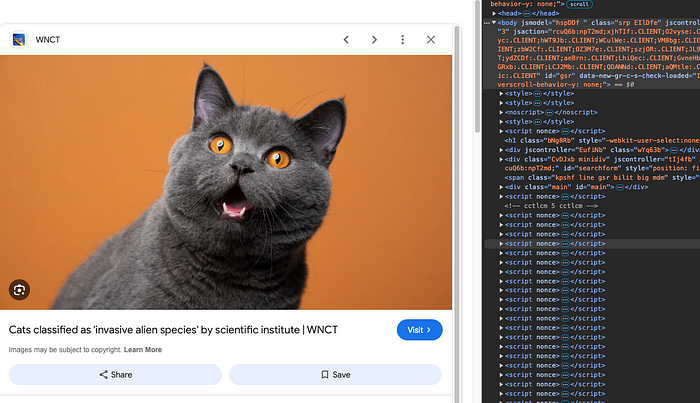This screenshot has height=403, width=700.
Task: Click the WNCT site favicon
Action: (19, 40)
